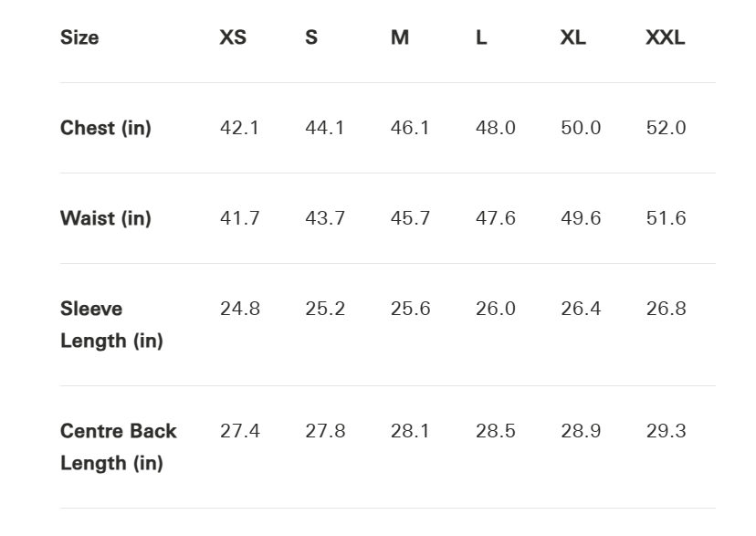Select the 48.0 chest measurement for L
The width and height of the screenshot is (756, 536).
pyautogui.click(x=495, y=128)
